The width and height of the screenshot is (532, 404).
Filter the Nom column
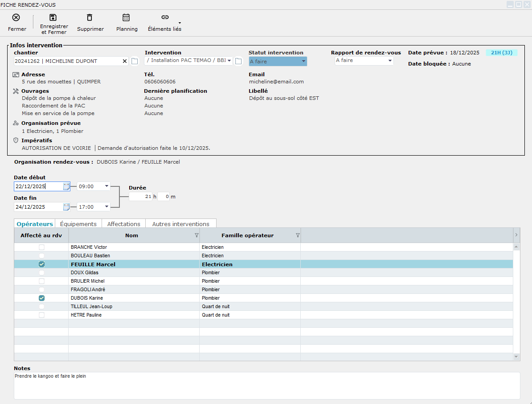point(196,235)
